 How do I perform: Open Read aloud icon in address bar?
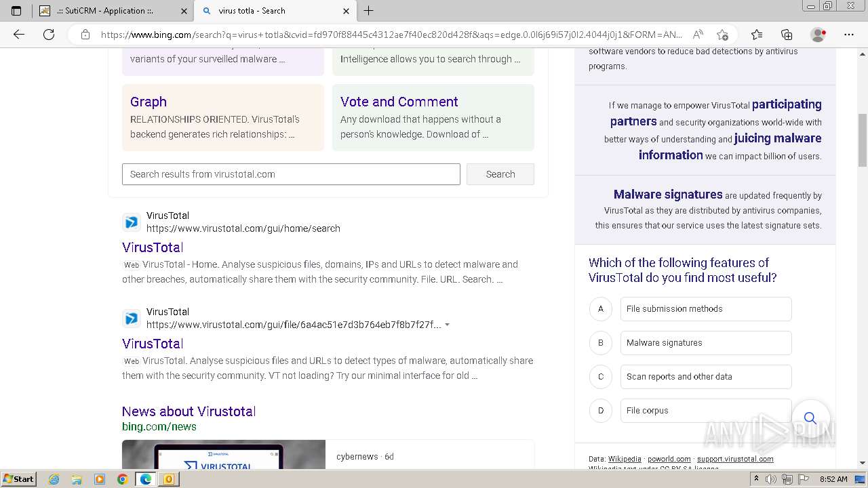[x=697, y=35]
